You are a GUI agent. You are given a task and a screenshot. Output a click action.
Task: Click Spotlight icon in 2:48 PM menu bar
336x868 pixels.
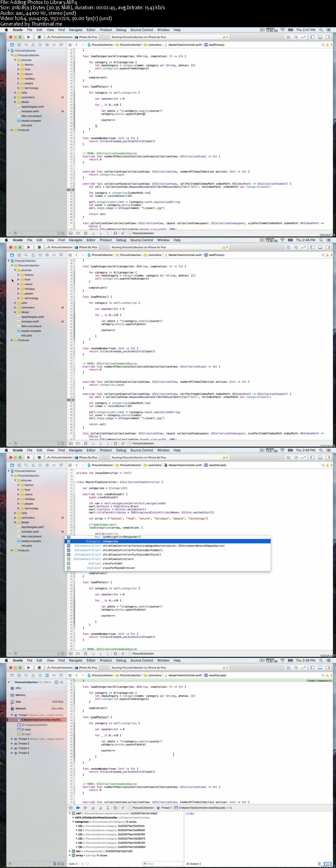pyautogui.click(x=321, y=240)
